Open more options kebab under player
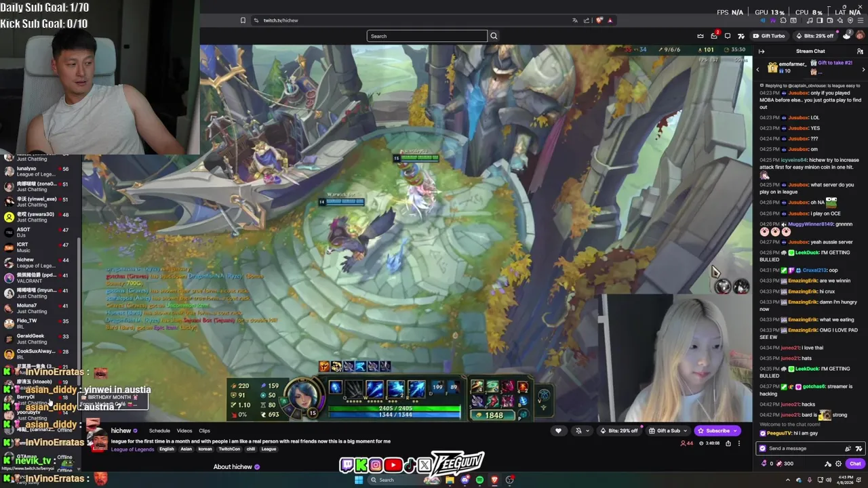The image size is (868, 488). 739,443
